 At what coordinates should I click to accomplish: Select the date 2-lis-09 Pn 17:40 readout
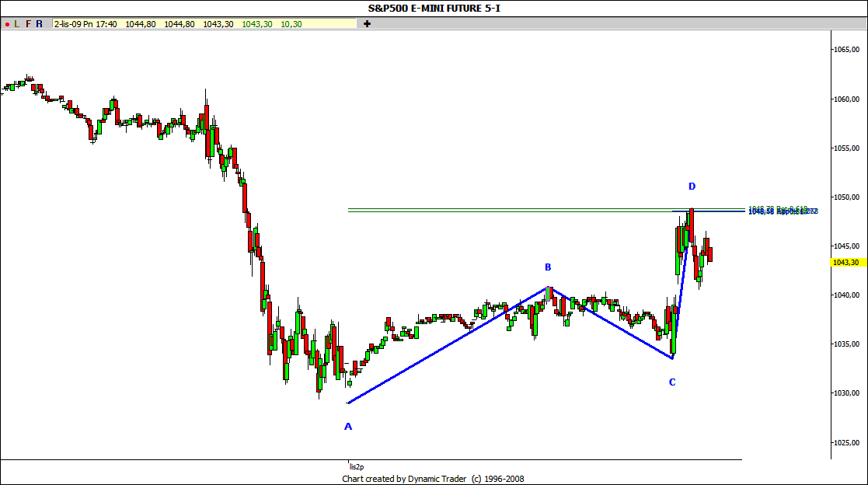pyautogui.click(x=85, y=24)
